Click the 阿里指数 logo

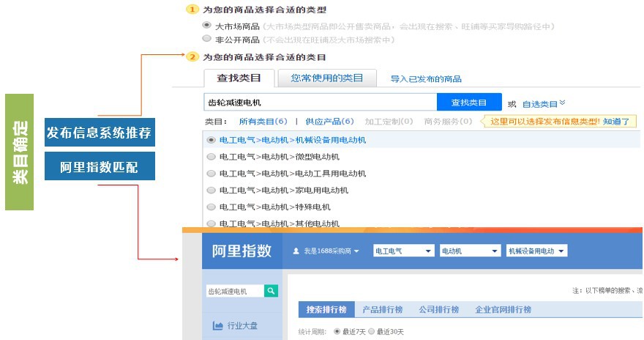(x=241, y=251)
